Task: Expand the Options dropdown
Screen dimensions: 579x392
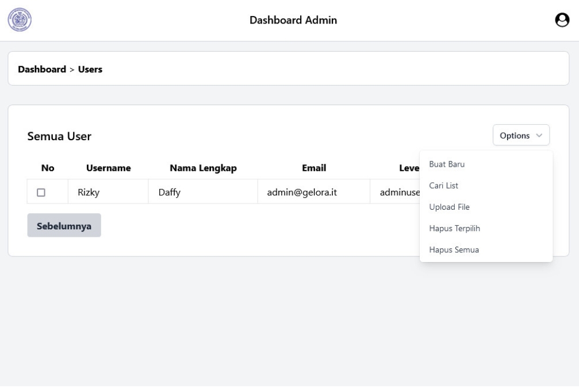Action: coord(521,135)
